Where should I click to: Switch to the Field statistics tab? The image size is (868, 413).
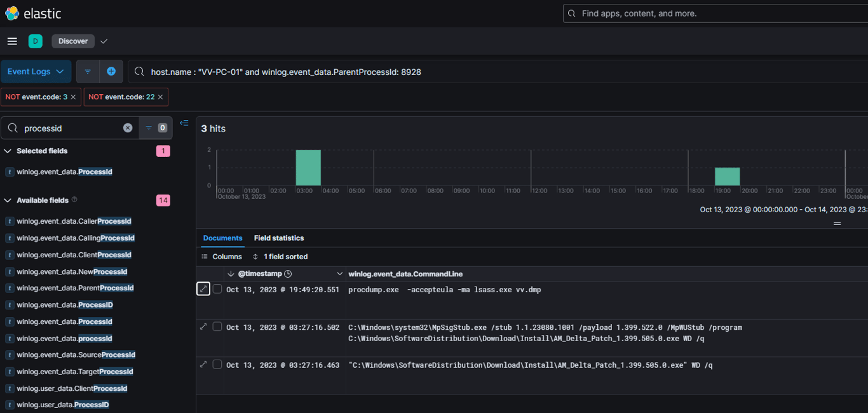(279, 238)
